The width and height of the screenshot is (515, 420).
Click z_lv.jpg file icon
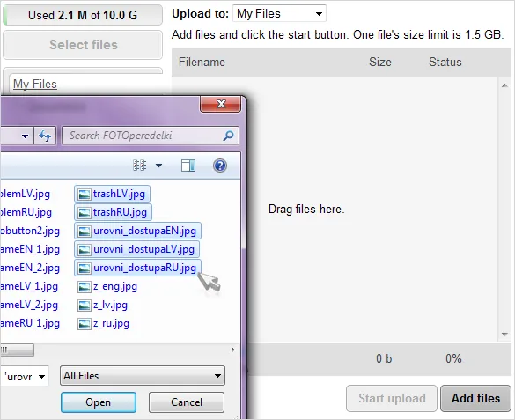click(x=85, y=306)
